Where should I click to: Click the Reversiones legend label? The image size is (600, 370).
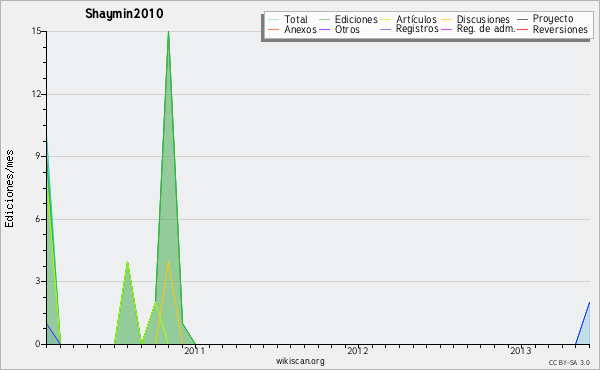click(x=560, y=29)
